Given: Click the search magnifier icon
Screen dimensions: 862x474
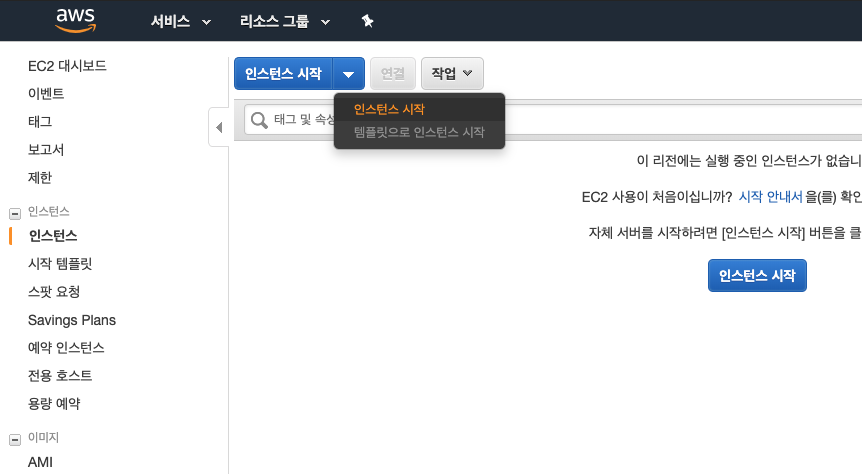Looking at the screenshot, I should 259,120.
